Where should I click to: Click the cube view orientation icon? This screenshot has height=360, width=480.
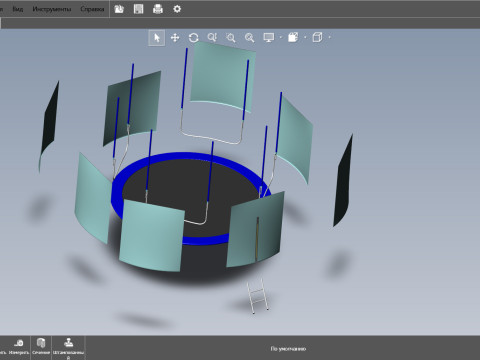point(317,37)
